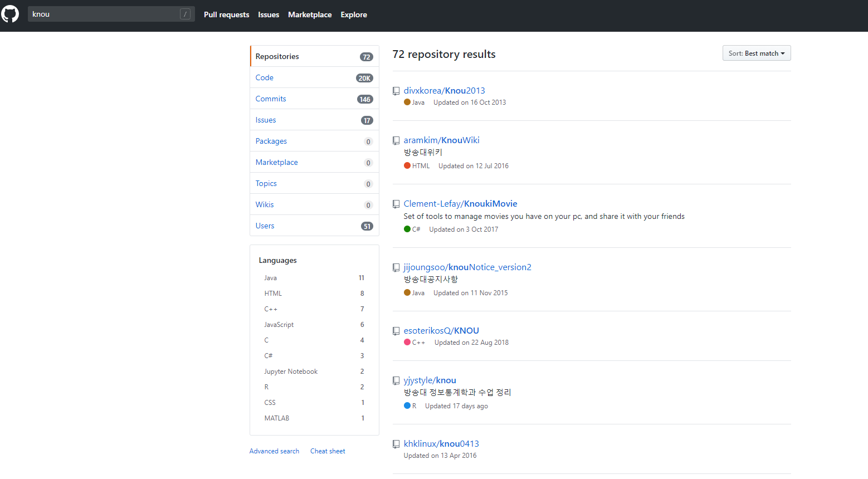Filter results by R language
868x479 pixels.
pyautogui.click(x=314, y=387)
